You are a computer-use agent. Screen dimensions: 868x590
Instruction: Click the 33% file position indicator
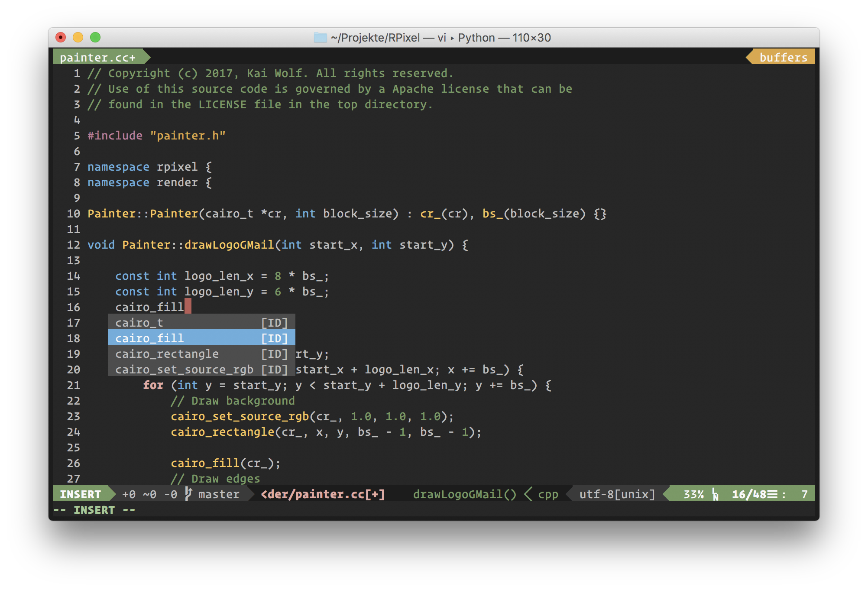pyautogui.click(x=693, y=494)
